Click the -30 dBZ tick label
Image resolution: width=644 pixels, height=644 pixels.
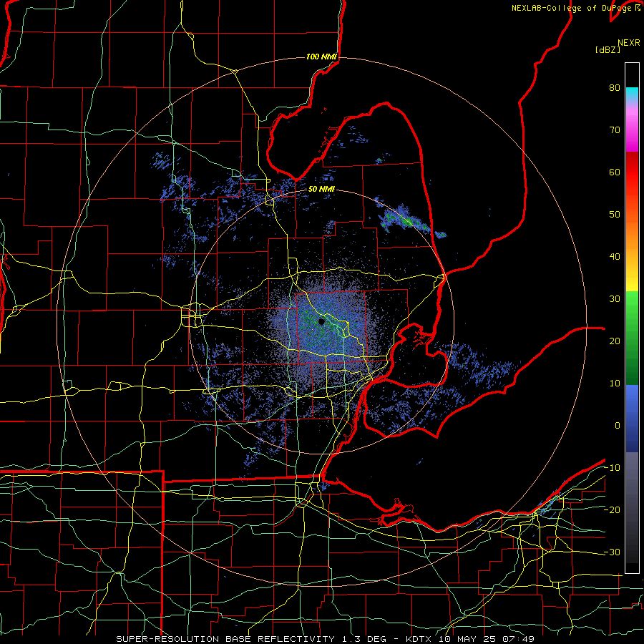(612, 553)
